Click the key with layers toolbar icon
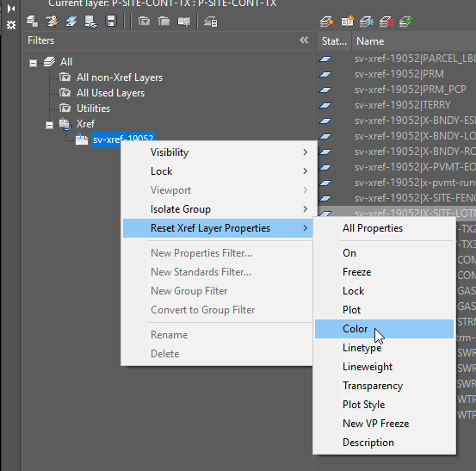Screen dimensions: 476x471 click(x=52, y=22)
